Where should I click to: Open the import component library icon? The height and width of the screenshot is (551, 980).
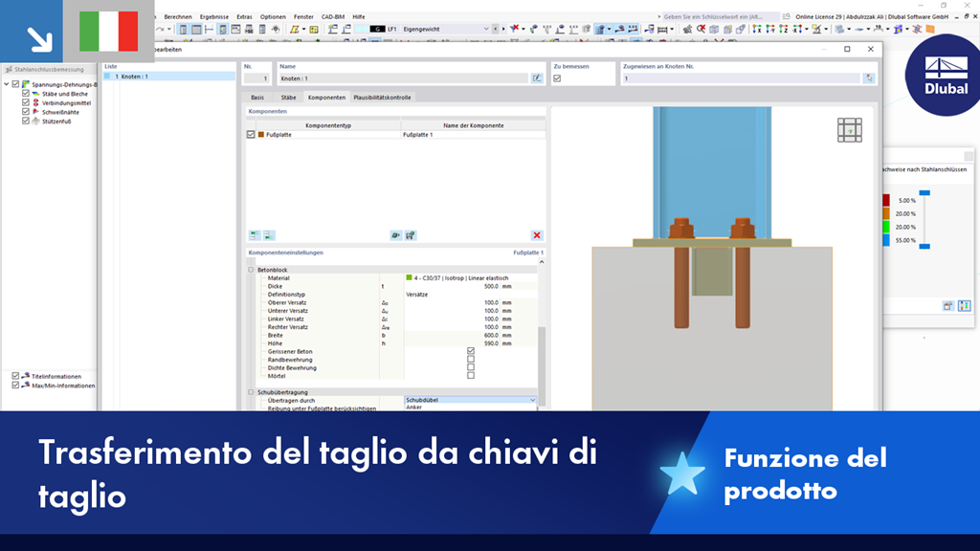coord(396,236)
